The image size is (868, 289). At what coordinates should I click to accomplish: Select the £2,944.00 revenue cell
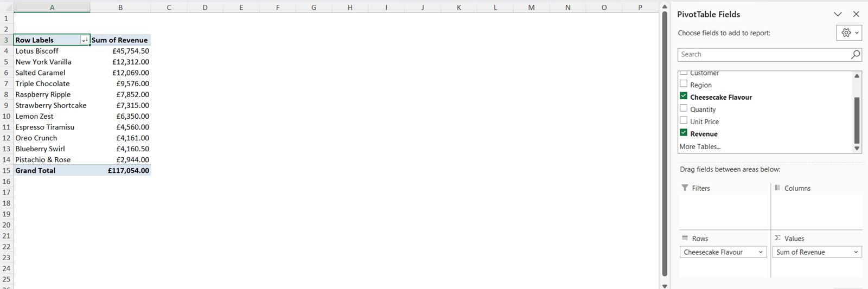pyautogui.click(x=120, y=159)
